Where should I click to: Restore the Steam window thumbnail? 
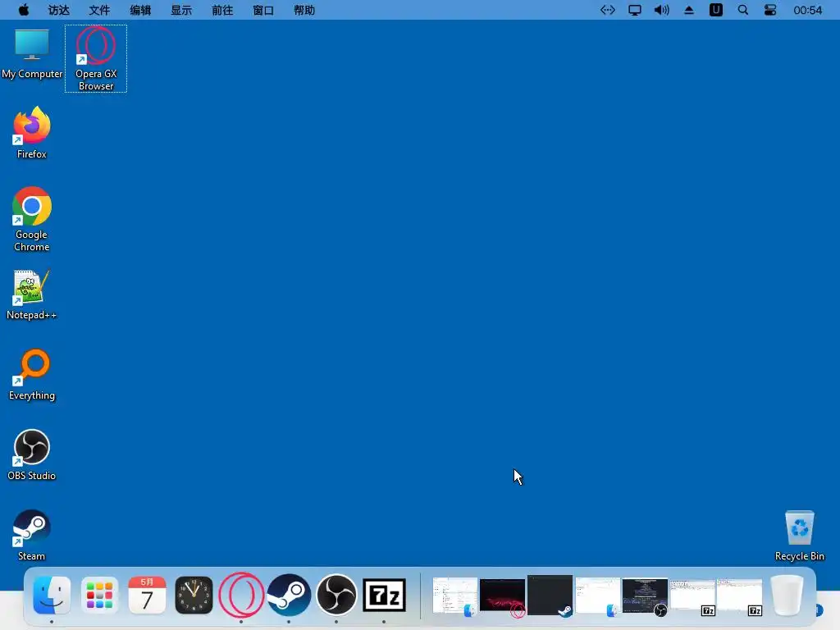[550, 596]
